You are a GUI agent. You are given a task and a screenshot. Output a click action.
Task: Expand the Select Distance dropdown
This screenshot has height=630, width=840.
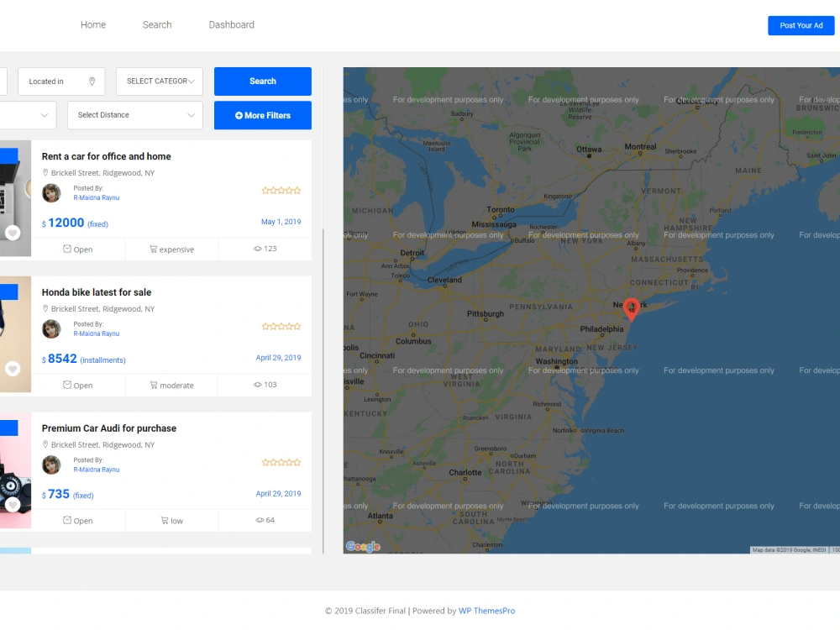135,115
